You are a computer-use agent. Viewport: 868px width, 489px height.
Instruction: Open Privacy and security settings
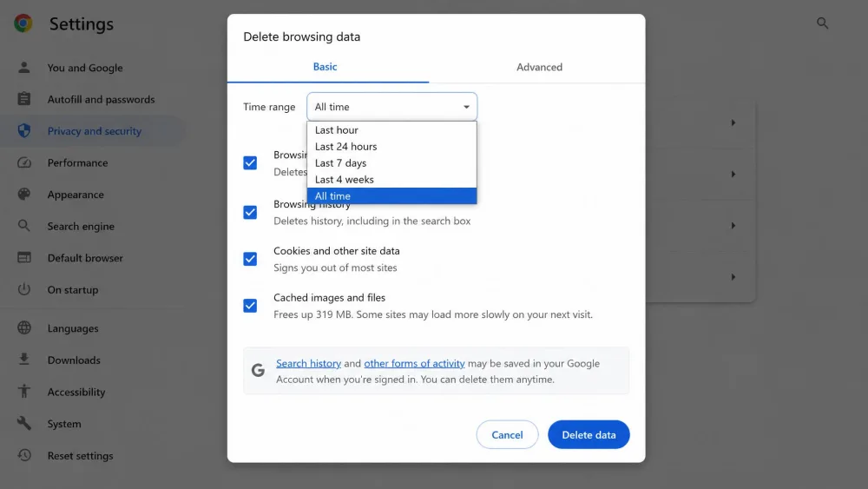[95, 130]
